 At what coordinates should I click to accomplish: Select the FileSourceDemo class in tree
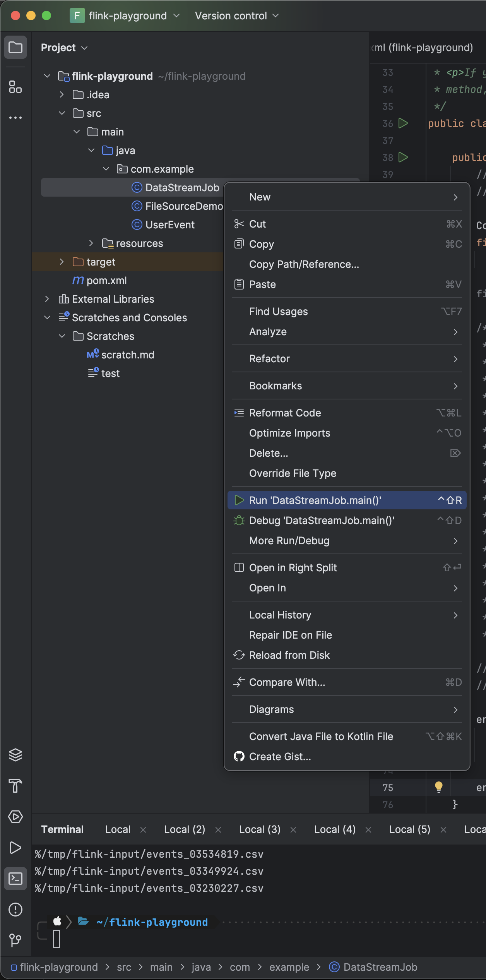[177, 206]
